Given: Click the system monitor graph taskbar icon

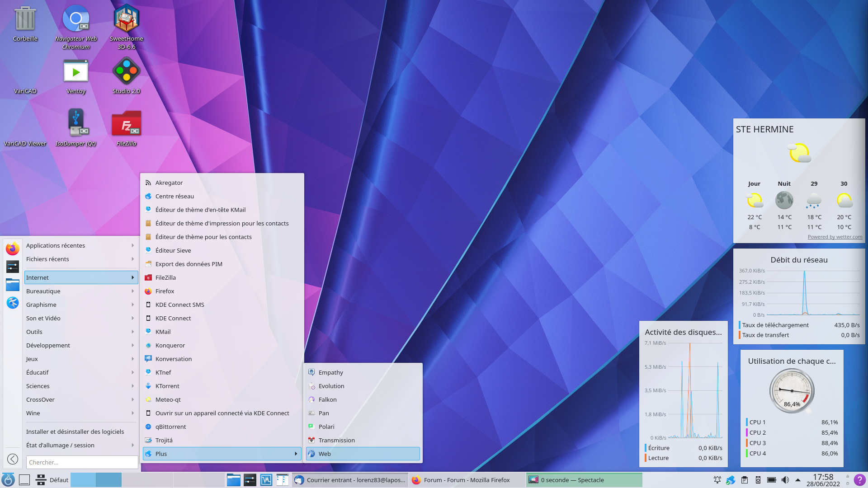Looking at the screenshot, I should click(x=266, y=480).
